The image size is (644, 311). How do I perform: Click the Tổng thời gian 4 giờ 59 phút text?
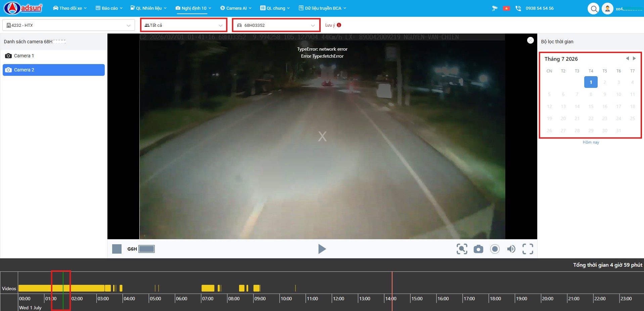click(607, 265)
